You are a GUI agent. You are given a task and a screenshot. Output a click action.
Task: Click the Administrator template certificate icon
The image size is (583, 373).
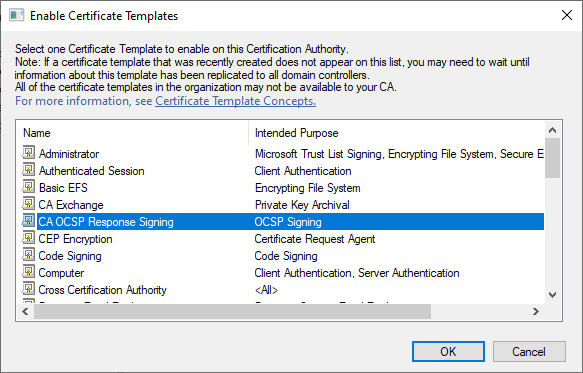(x=28, y=153)
